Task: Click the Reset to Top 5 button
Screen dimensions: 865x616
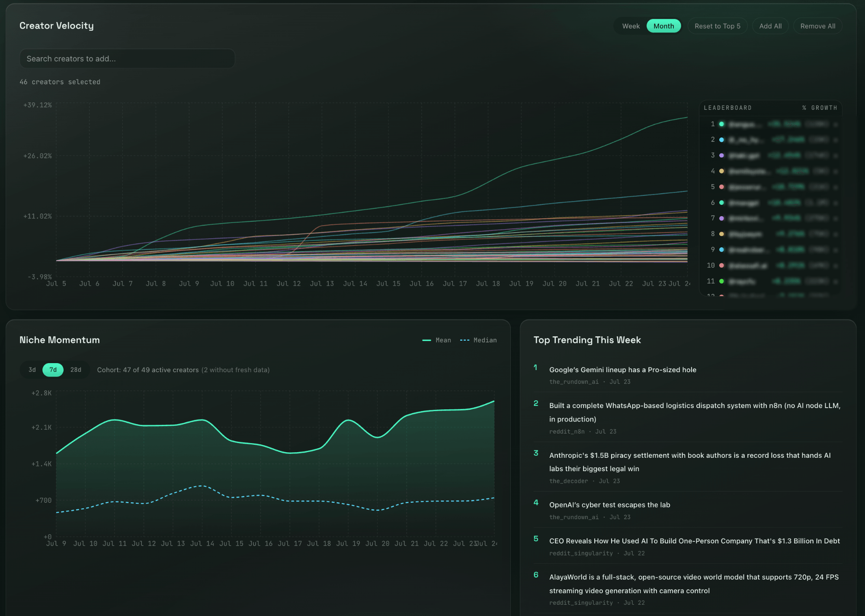Action: (x=717, y=26)
